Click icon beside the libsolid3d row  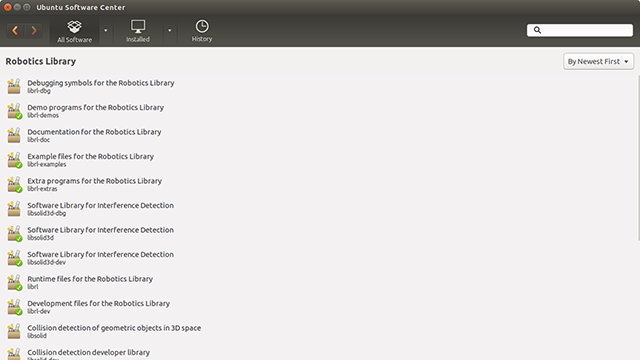[14, 233]
